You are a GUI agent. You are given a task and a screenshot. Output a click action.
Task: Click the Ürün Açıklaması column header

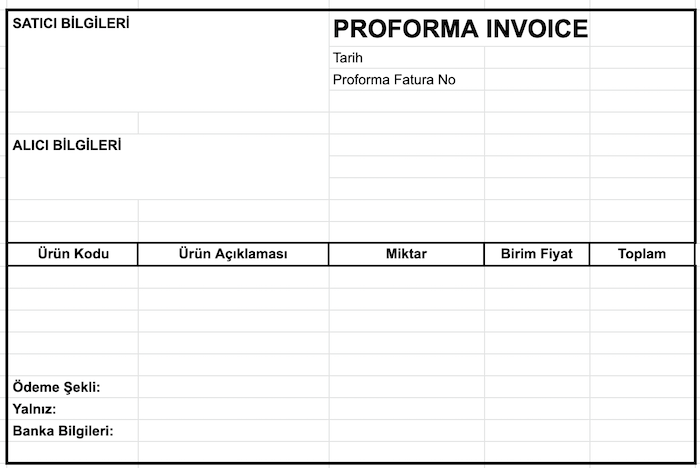[x=233, y=254]
